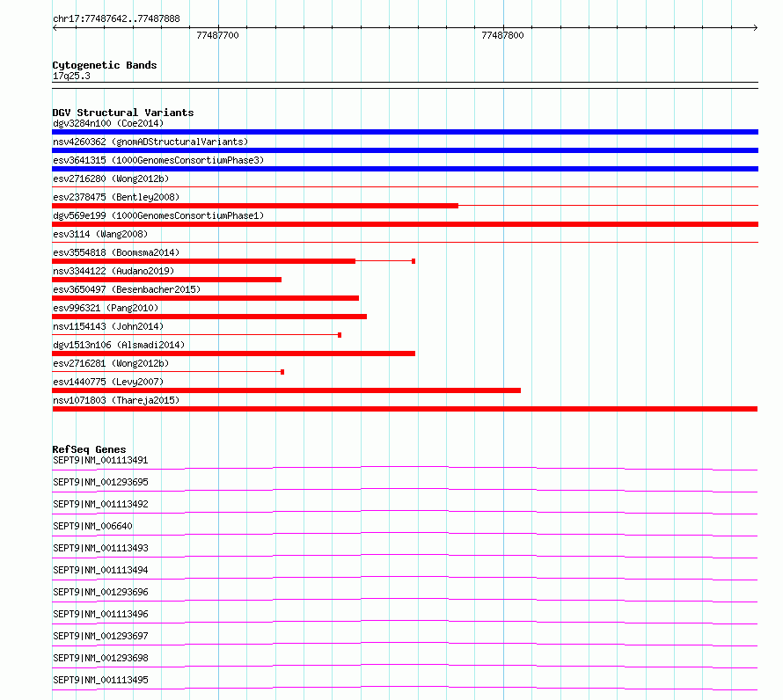Viewport: 783px width, 700px height.
Task: Click the red end marker of esv2716281 line
Action: point(282,372)
